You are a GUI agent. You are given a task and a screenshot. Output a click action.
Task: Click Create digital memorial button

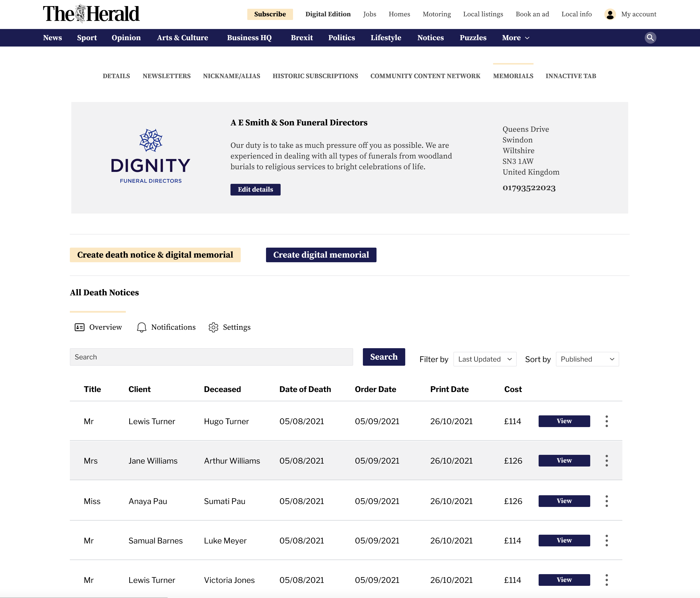point(321,255)
